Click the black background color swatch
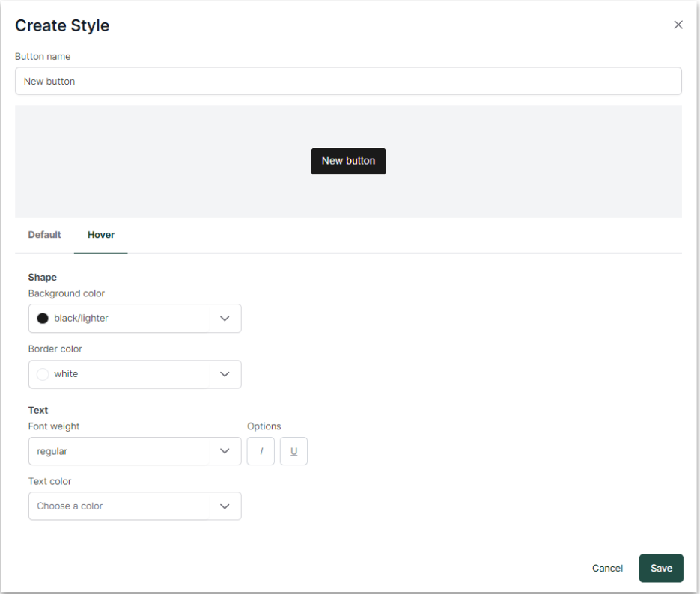This screenshot has width=700, height=594. click(43, 319)
